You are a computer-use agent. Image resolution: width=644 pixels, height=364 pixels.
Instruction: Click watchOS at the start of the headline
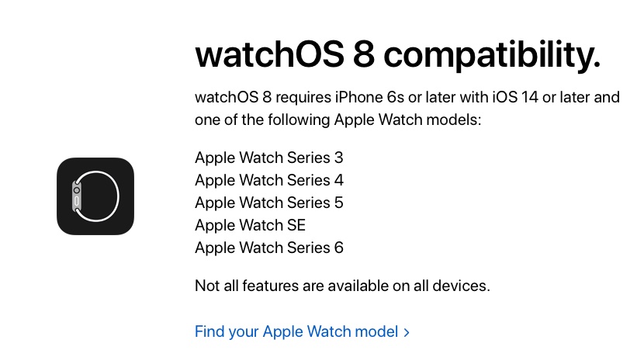269,54
